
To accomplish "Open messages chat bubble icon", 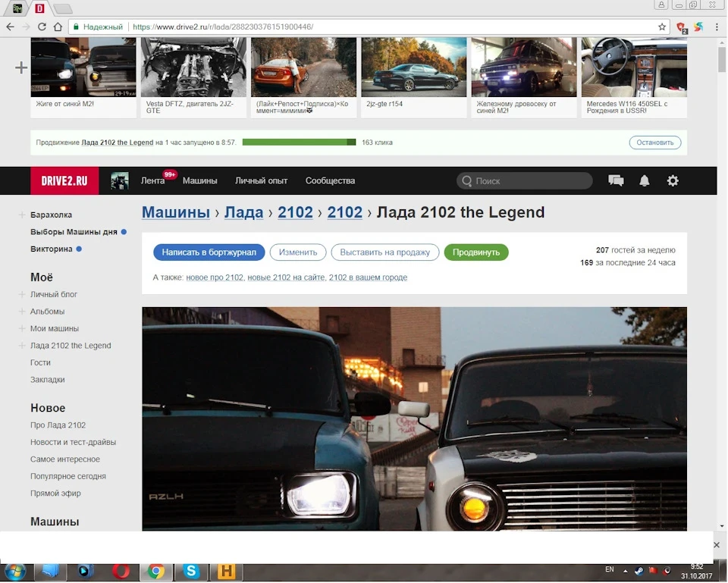I will [x=616, y=180].
